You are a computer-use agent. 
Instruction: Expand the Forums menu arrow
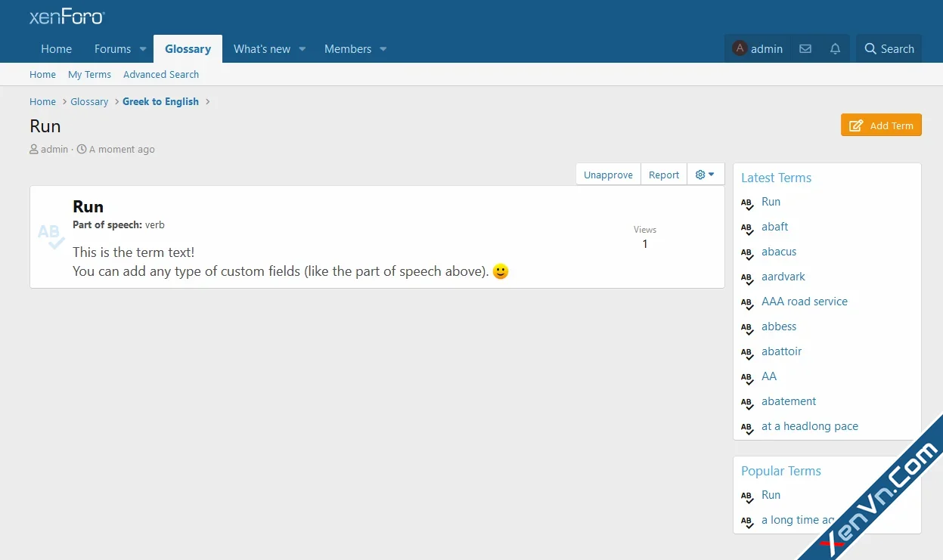(143, 49)
